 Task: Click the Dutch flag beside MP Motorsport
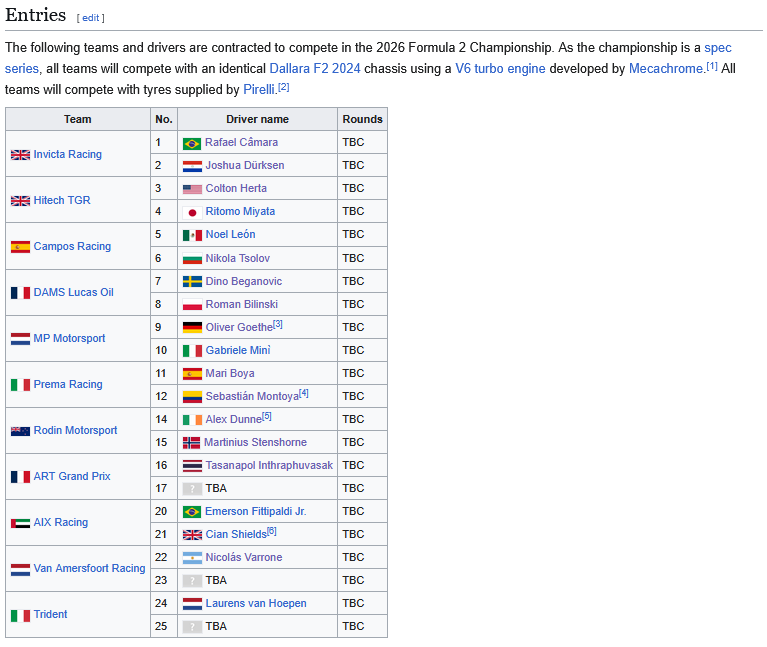click(x=21, y=339)
